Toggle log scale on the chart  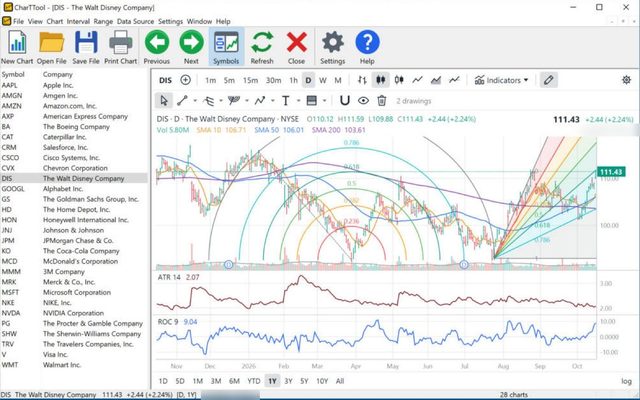pyautogui.click(x=626, y=381)
